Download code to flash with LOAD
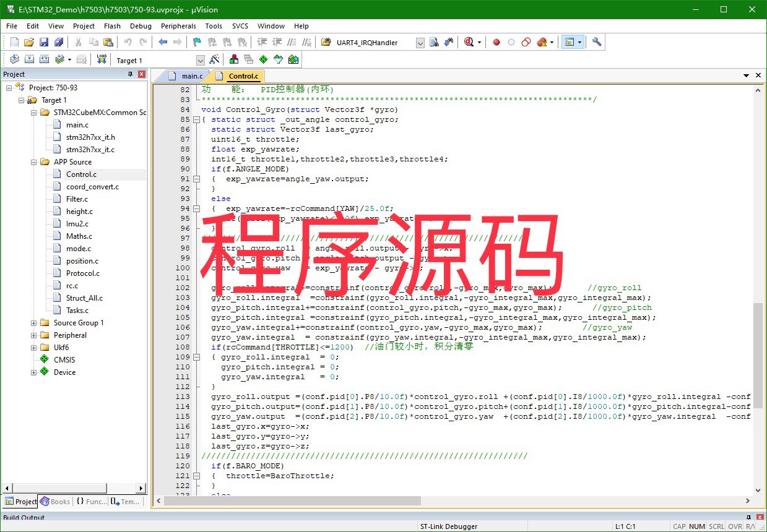767x532 pixels. (x=102, y=59)
